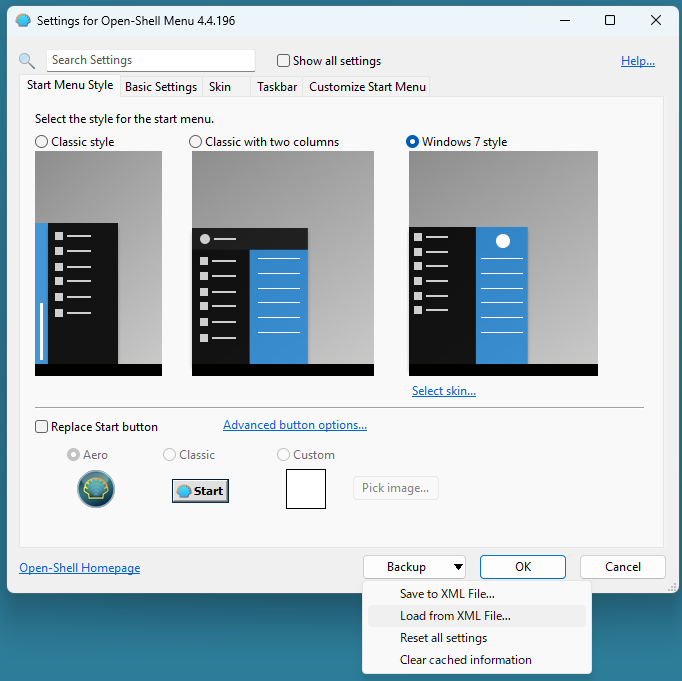Click the Classic with two columns preview
The width and height of the screenshot is (682, 681).
pos(282,263)
